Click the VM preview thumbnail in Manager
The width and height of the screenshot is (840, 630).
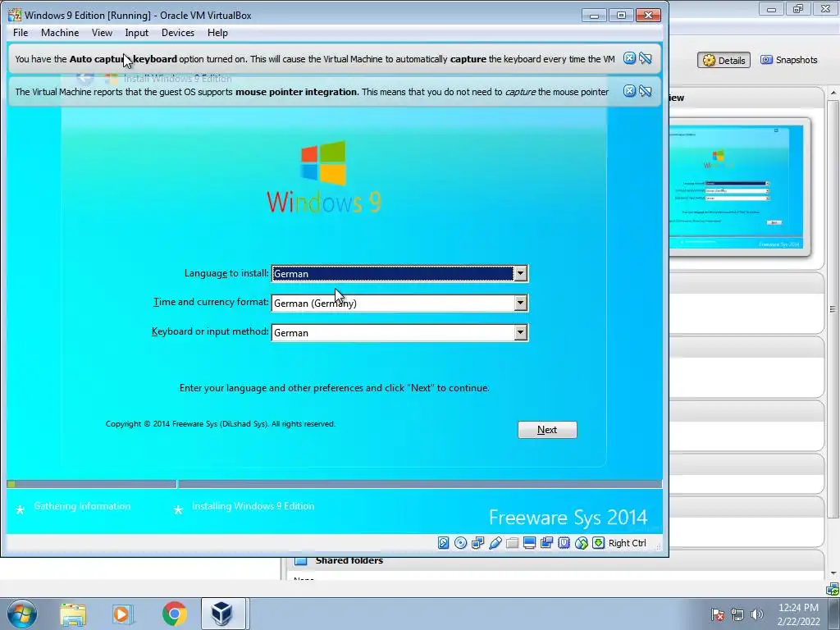[737, 186]
